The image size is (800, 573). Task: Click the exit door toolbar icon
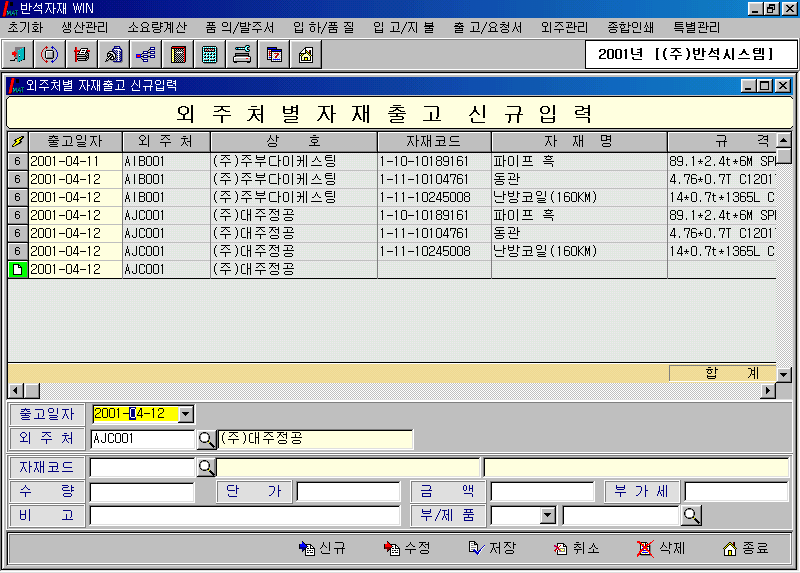19,54
